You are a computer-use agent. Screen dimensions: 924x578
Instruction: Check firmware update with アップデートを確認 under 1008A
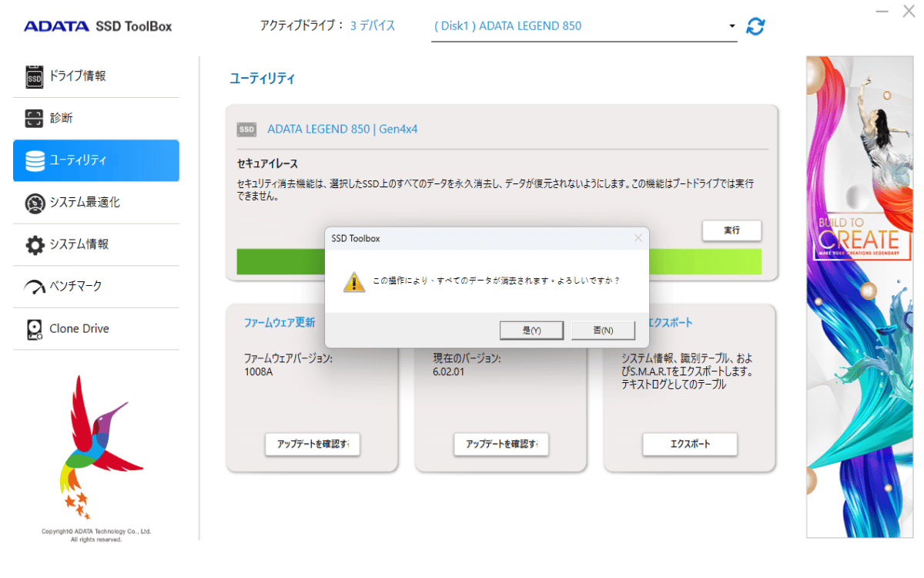[x=313, y=444]
